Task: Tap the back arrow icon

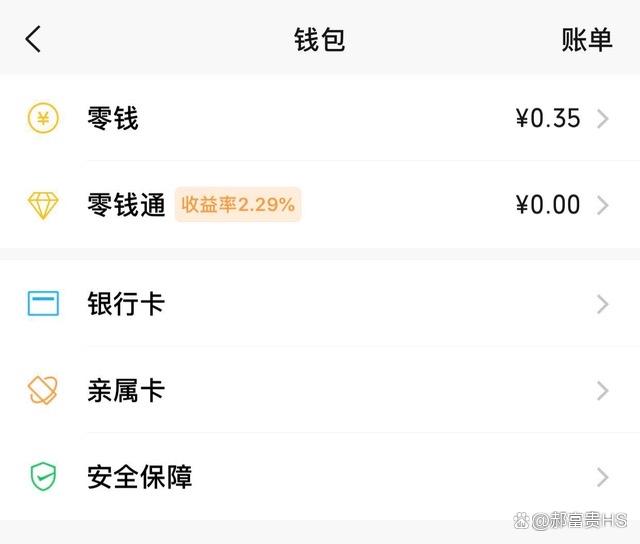Action: tap(34, 39)
